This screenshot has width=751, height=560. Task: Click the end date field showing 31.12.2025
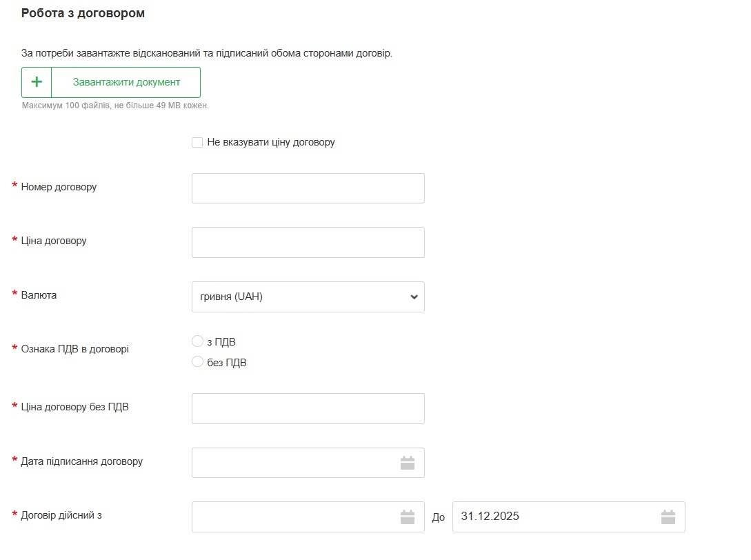[552, 517]
